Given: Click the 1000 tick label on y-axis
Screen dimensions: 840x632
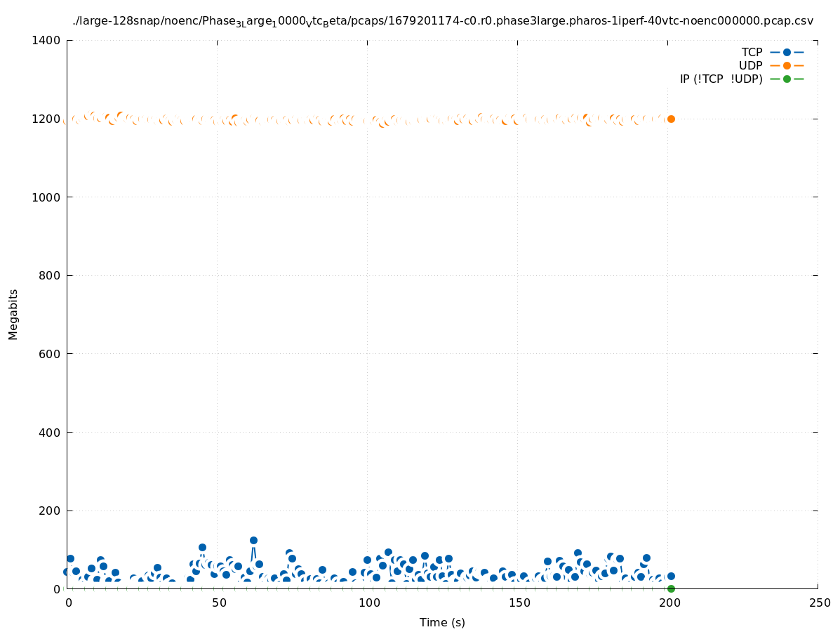Looking at the screenshot, I should 46,197.
